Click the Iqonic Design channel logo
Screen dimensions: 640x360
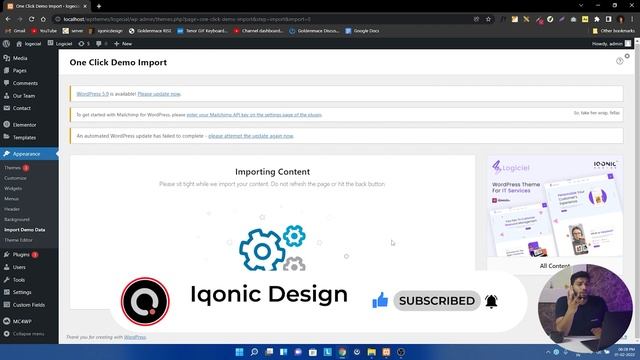145,301
